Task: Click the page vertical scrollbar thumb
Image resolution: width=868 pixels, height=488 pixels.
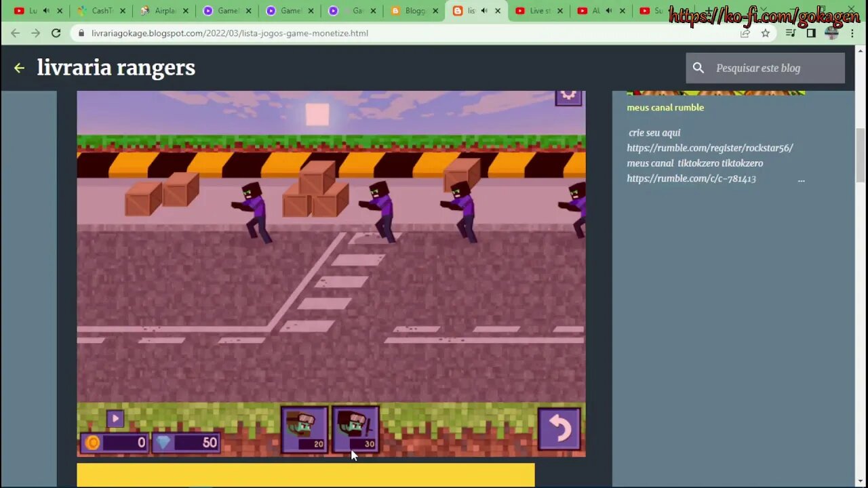Action: pos(861,155)
